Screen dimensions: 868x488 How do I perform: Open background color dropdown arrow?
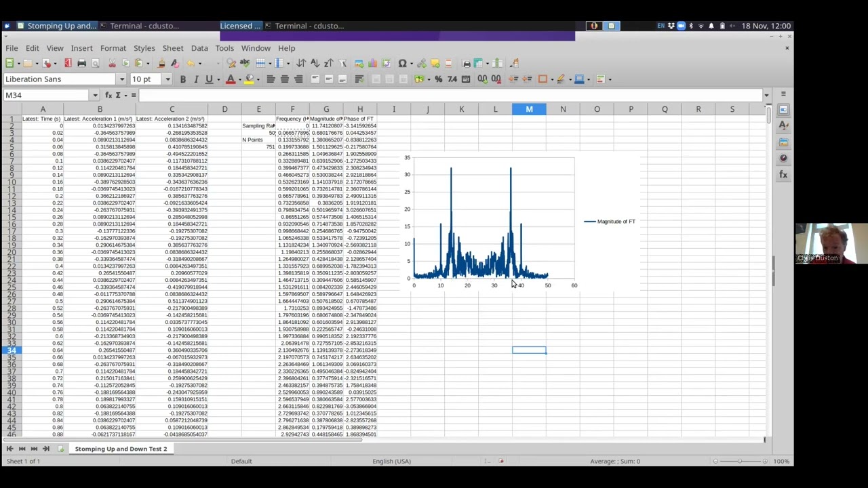[258, 79]
